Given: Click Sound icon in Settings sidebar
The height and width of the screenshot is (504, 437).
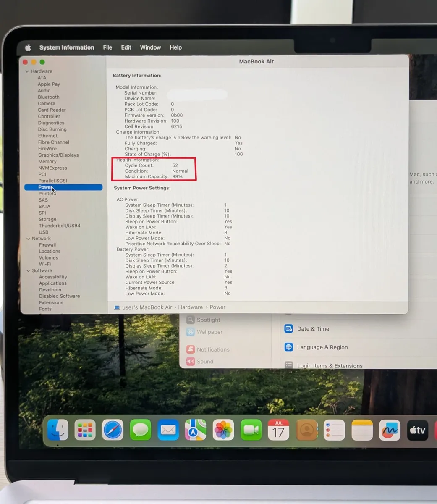Looking at the screenshot, I should (191, 361).
